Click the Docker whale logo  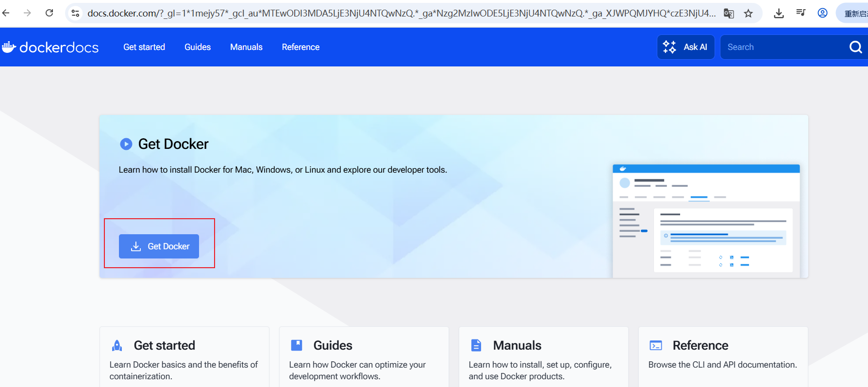[9, 47]
